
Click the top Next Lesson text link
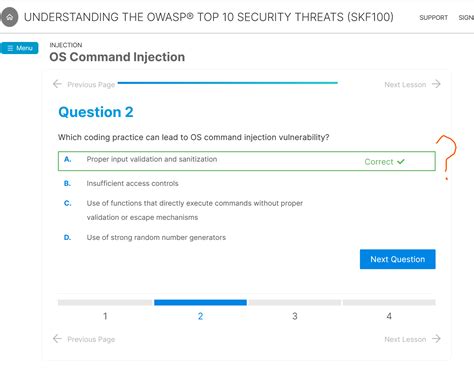click(x=405, y=85)
